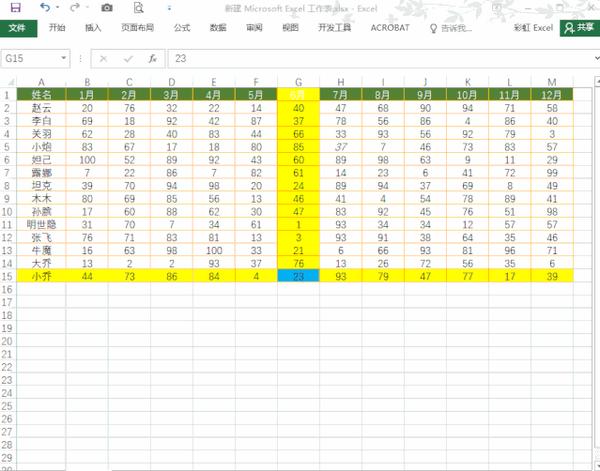Click the name cell 大乔
The height and width of the screenshot is (471, 600).
(41, 264)
